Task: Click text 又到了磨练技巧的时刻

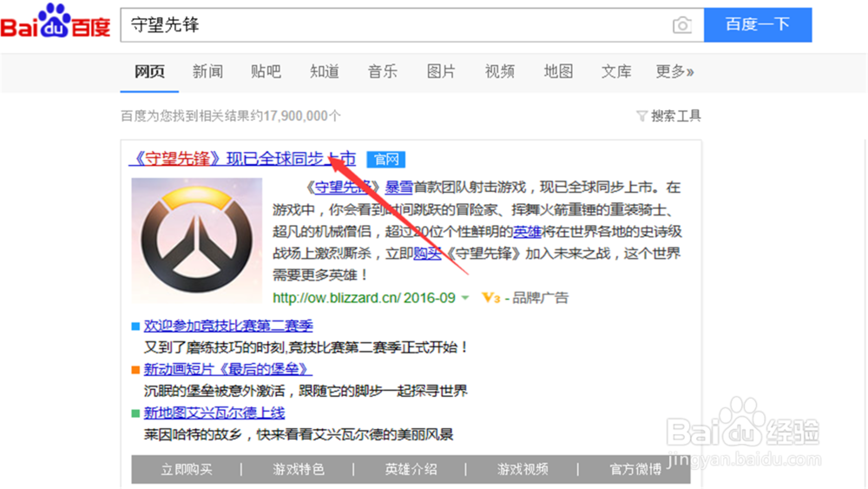Action: (214, 347)
